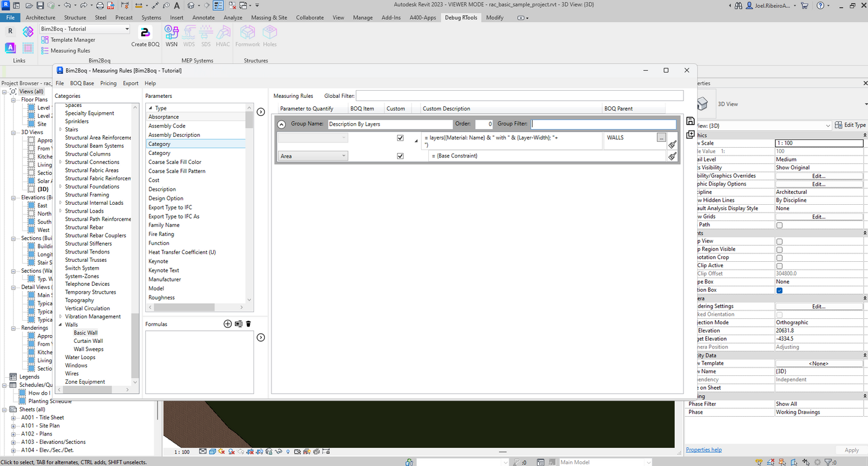
Task: Click the Global Filter input field
Action: pos(520,95)
